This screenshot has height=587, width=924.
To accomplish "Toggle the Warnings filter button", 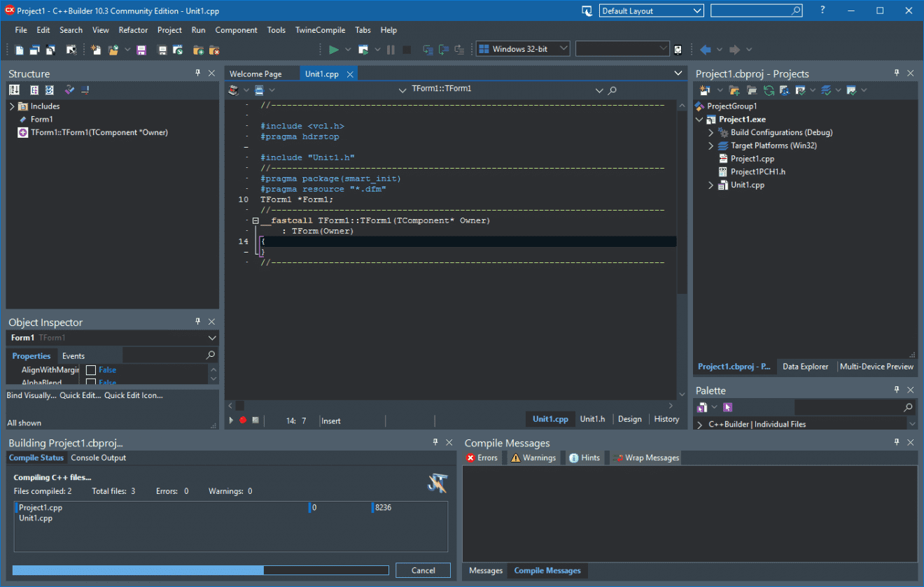I will coord(533,458).
